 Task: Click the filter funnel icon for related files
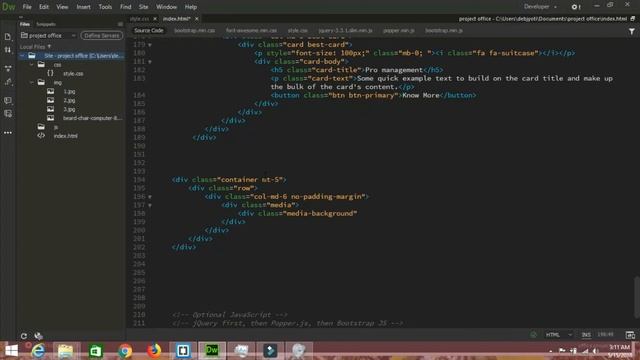click(631, 31)
